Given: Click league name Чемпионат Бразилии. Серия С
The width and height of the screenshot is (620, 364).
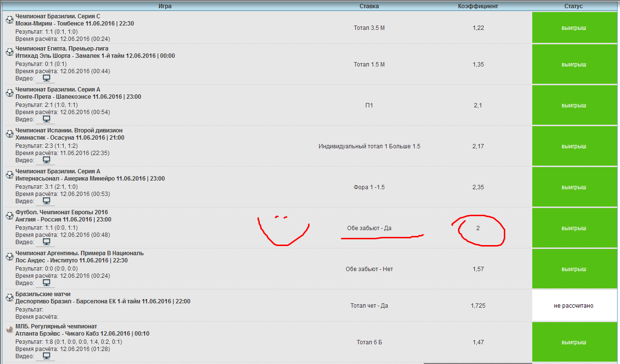Looking at the screenshot, I should pos(58,16).
